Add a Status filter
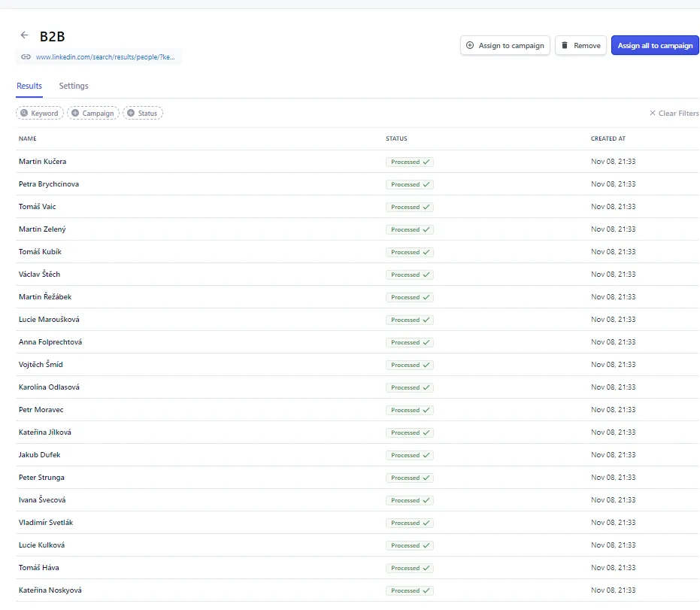 143,113
